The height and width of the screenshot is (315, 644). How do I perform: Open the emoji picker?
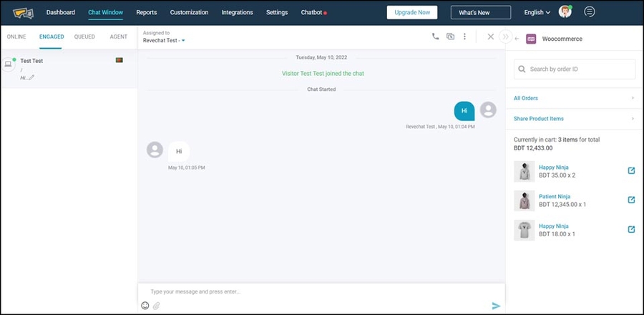click(x=145, y=306)
